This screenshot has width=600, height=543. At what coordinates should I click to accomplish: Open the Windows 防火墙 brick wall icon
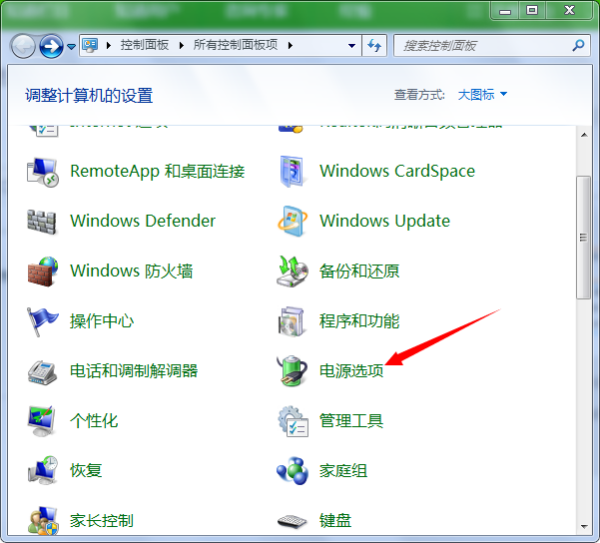[42, 271]
